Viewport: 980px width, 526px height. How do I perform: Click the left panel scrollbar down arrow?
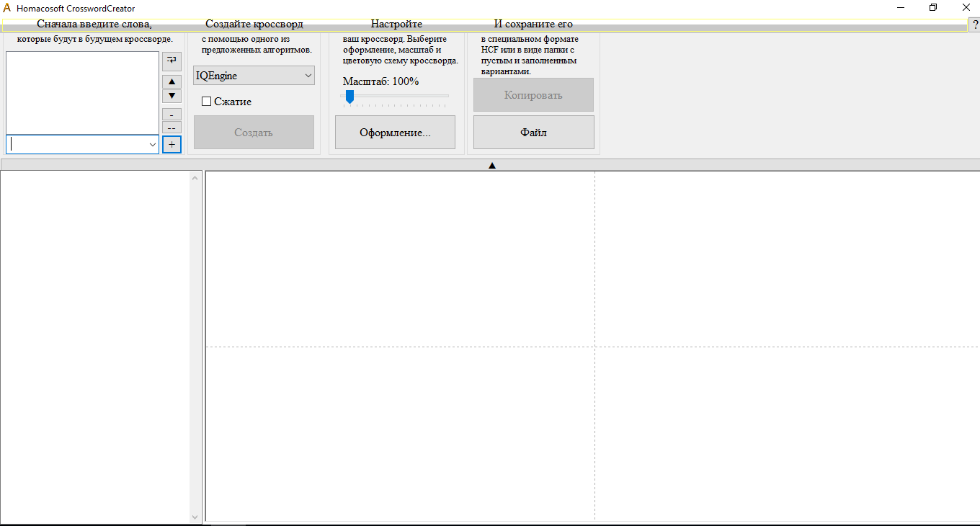[195, 517]
